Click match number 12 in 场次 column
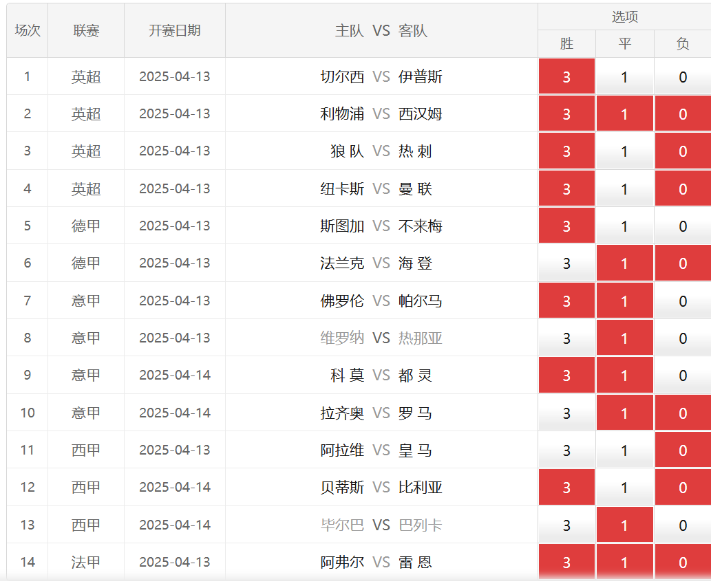 [28, 487]
